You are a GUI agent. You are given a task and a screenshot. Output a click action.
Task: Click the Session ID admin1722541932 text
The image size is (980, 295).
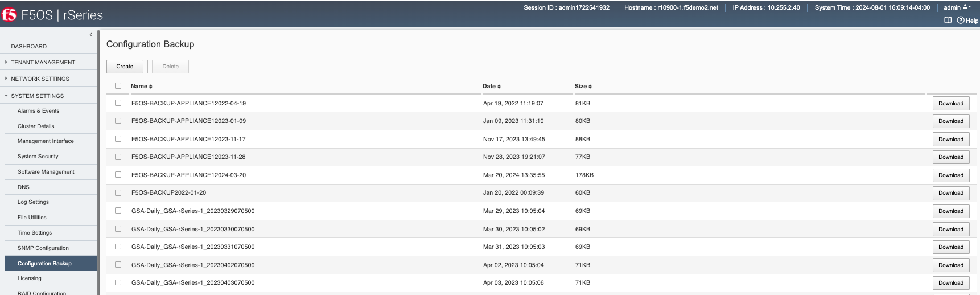coord(566,7)
